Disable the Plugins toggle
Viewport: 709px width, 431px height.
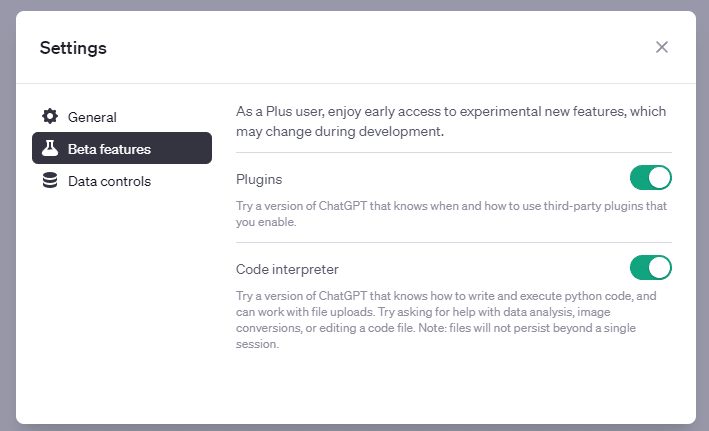pyautogui.click(x=651, y=178)
